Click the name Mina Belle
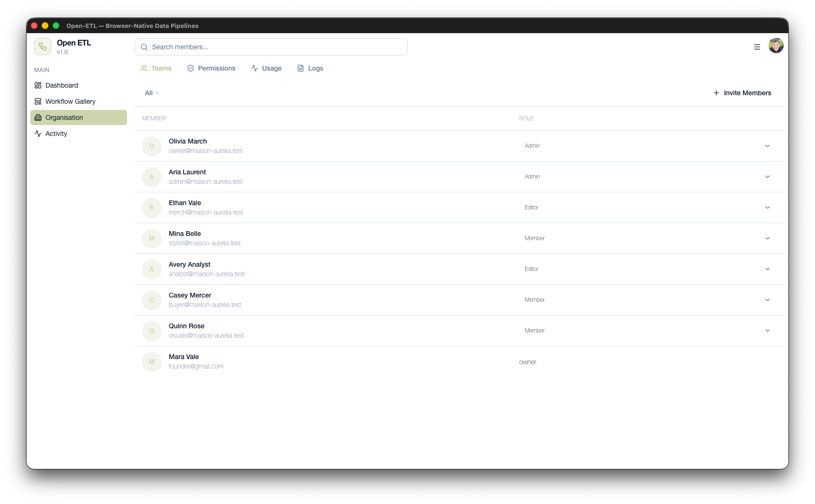Screen dimensions: 815x504 (x=185, y=234)
